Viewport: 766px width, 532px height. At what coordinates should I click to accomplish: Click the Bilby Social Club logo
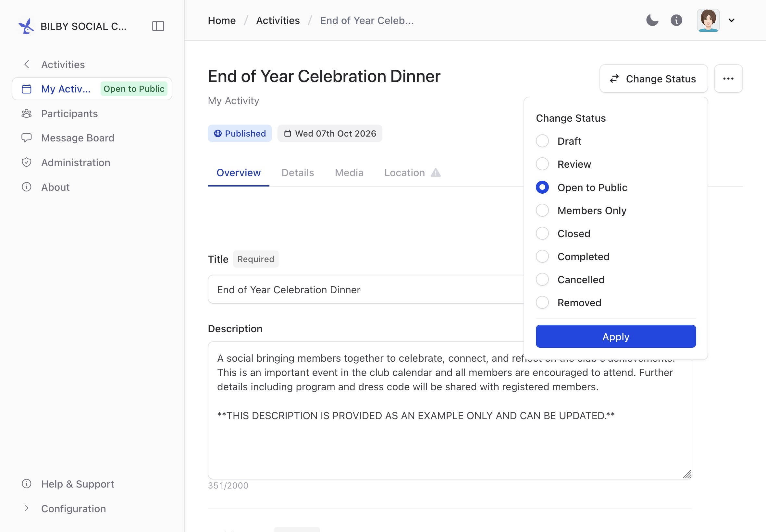(26, 26)
